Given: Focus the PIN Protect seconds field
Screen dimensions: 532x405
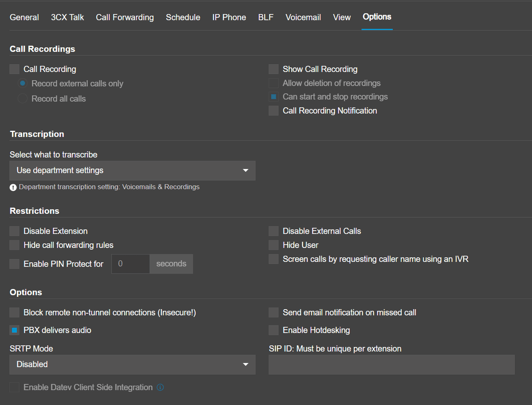Looking at the screenshot, I should click(130, 263).
